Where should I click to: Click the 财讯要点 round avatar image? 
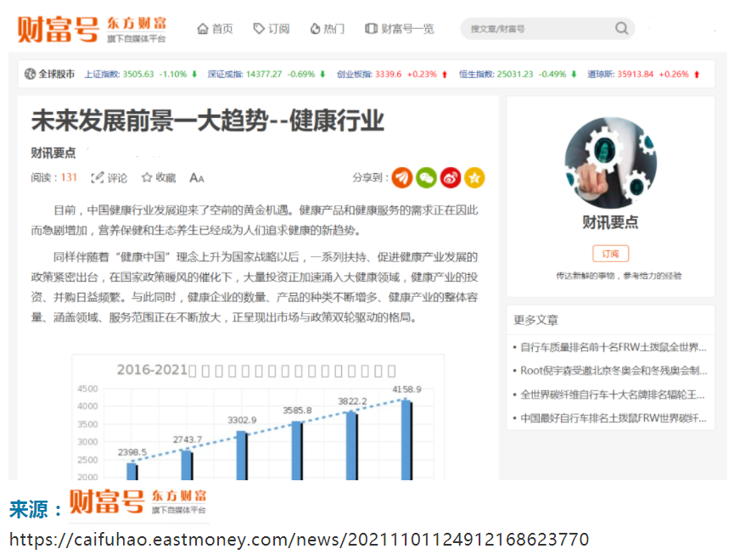(610, 163)
